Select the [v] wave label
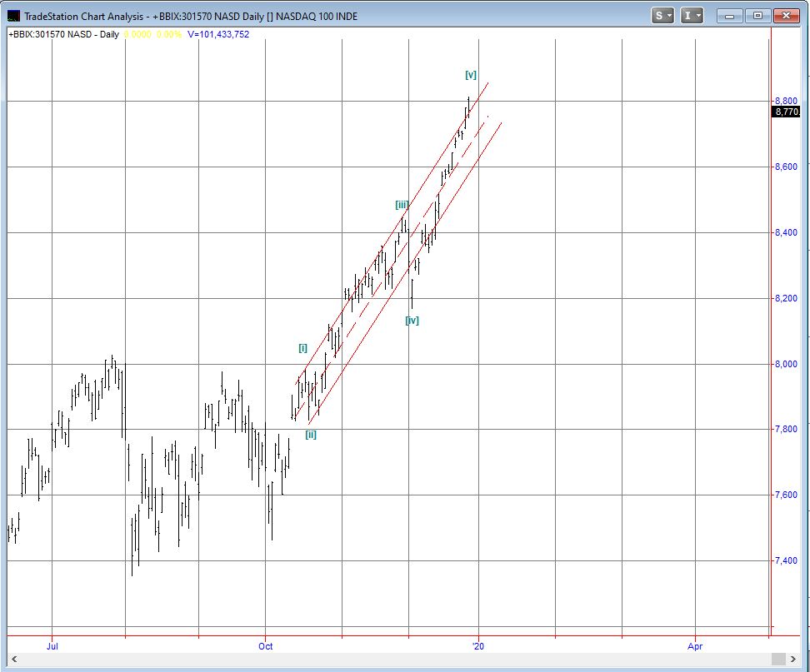The width and height of the screenshot is (810, 672). (471, 75)
